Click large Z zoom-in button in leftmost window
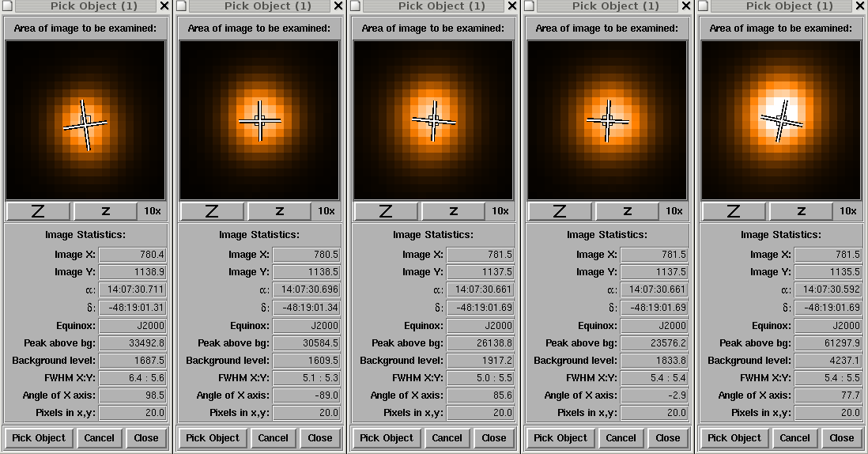Viewport: 868px width, 454px height. [x=39, y=211]
